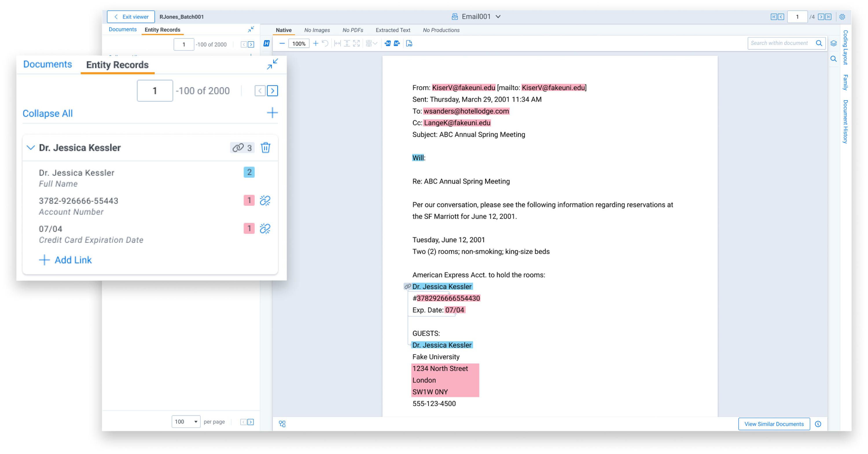Click View Similar Documents
This screenshot has width=868, height=454.
coord(774,424)
